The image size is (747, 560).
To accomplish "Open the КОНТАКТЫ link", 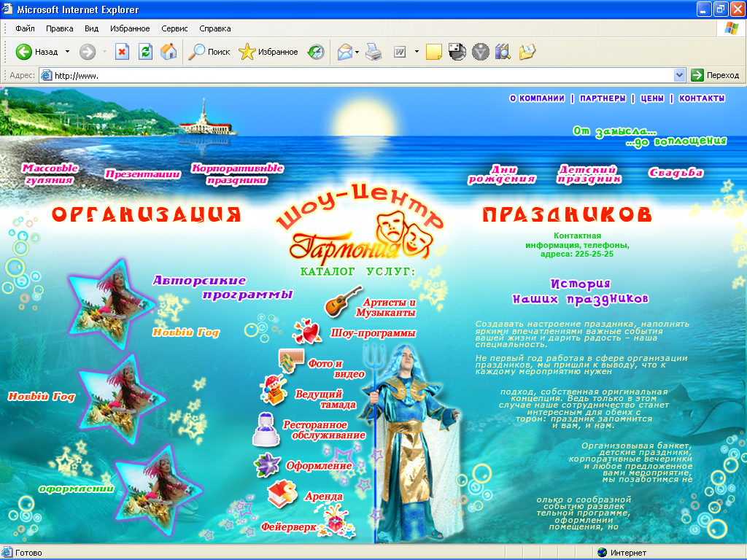I will [702, 98].
